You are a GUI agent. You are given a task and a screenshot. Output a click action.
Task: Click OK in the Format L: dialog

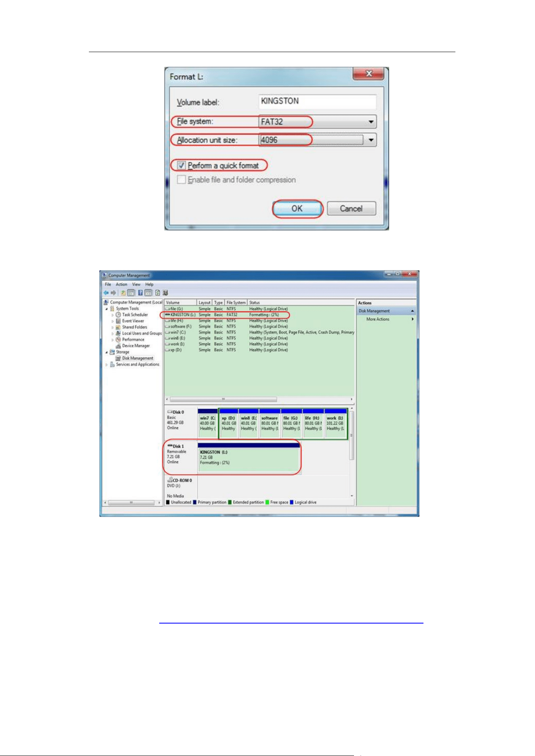tap(297, 209)
